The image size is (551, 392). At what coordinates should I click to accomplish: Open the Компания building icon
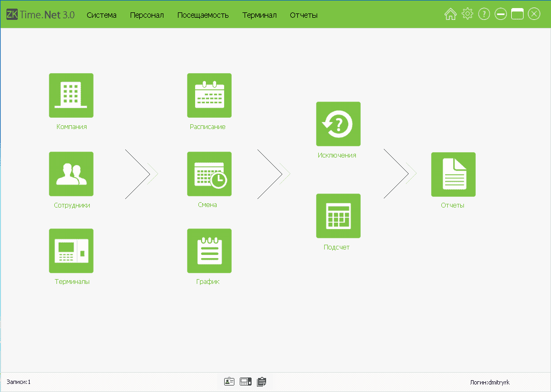click(x=71, y=95)
